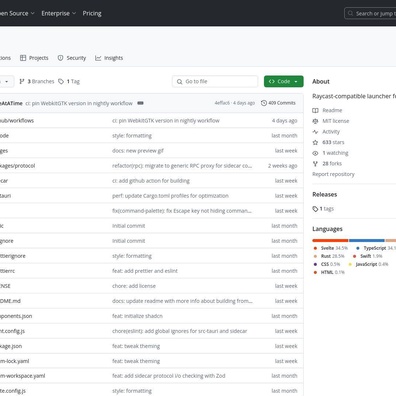Select the HTML 0.1% language entry
Screen dimensions: 396x396
pyautogui.click(x=329, y=272)
